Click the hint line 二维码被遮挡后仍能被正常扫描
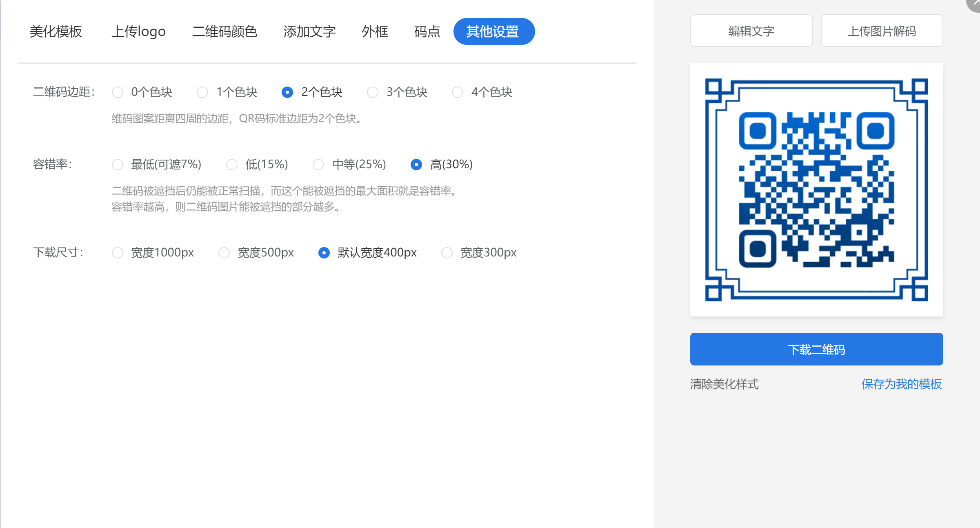 coord(285,191)
